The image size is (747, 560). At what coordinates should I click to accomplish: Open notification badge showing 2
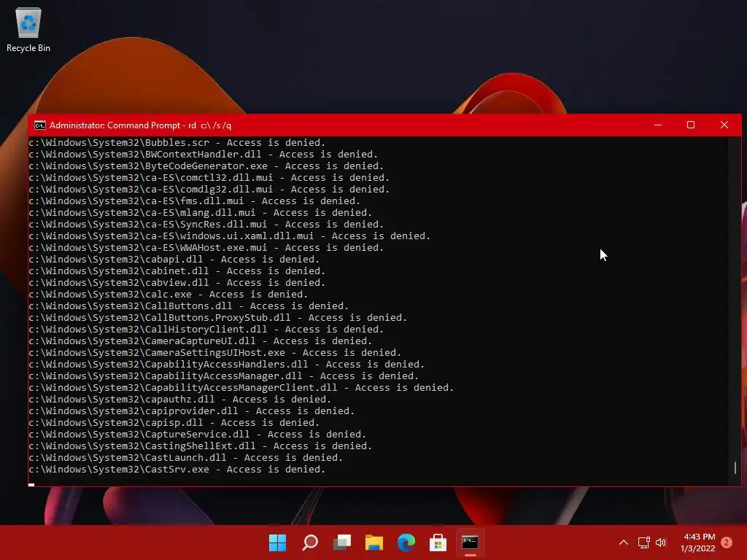[727, 542]
